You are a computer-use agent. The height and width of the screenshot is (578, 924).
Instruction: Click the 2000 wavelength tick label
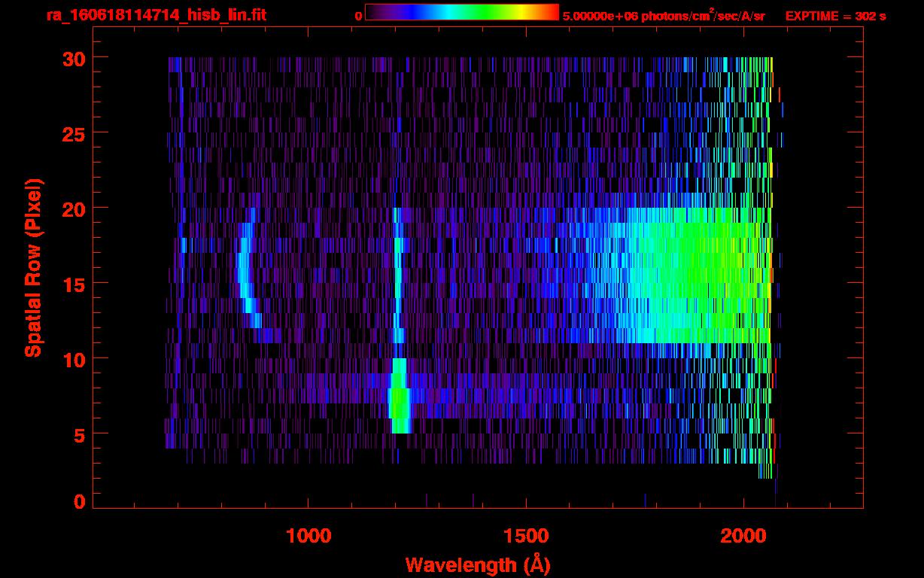744,536
